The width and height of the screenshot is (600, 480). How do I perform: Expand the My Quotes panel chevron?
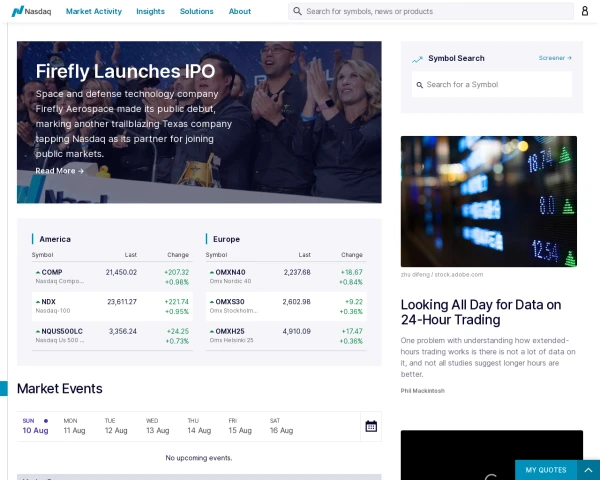(589, 470)
